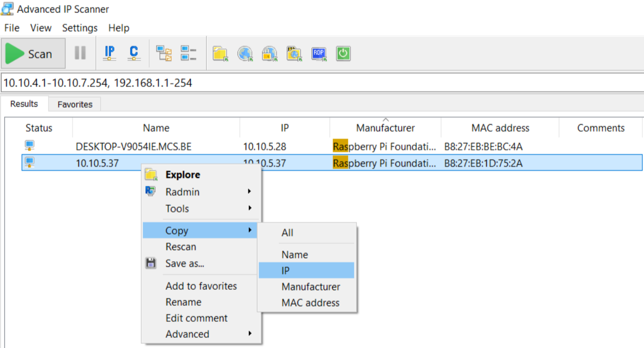Image resolution: width=644 pixels, height=348 pixels.
Task: Choose Rename in the context menu
Action: (x=201, y=302)
